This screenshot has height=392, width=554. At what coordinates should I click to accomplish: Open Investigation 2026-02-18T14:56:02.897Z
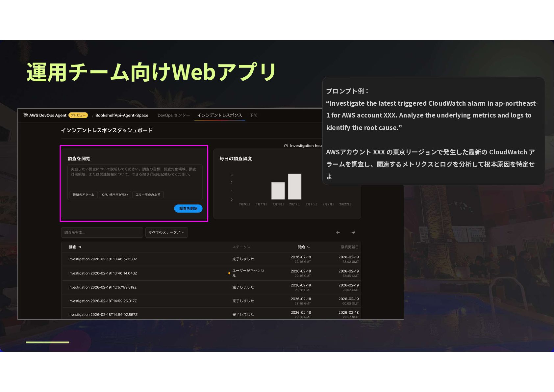(x=103, y=315)
